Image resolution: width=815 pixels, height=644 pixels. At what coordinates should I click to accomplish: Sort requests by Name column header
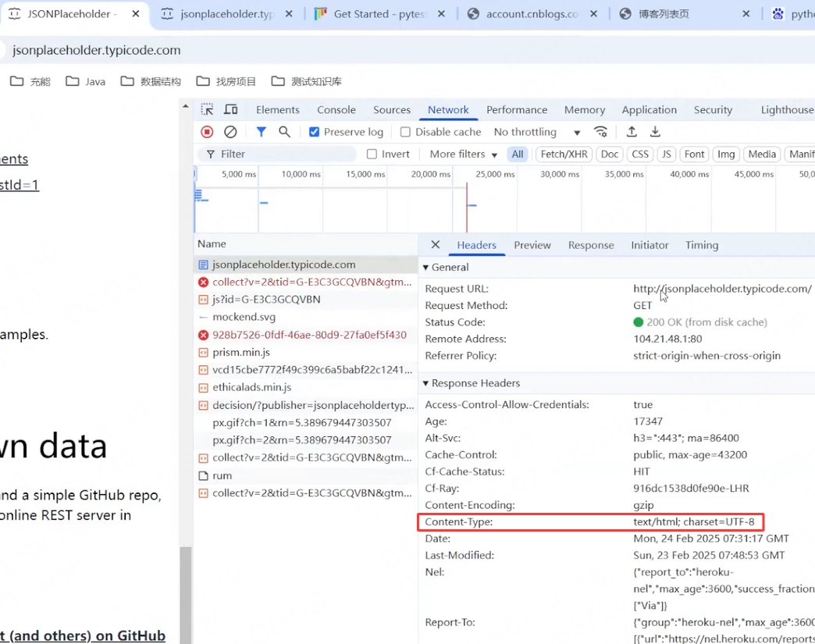pyautogui.click(x=306, y=244)
